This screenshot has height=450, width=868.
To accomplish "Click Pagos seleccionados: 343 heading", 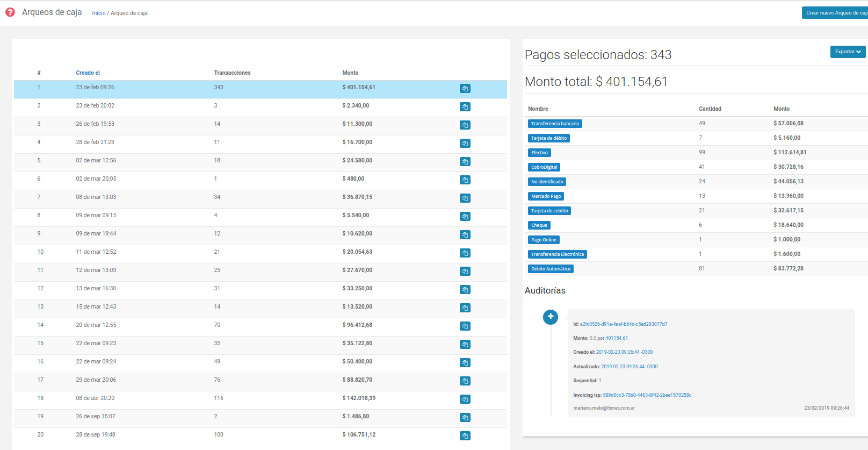I will (x=598, y=55).
